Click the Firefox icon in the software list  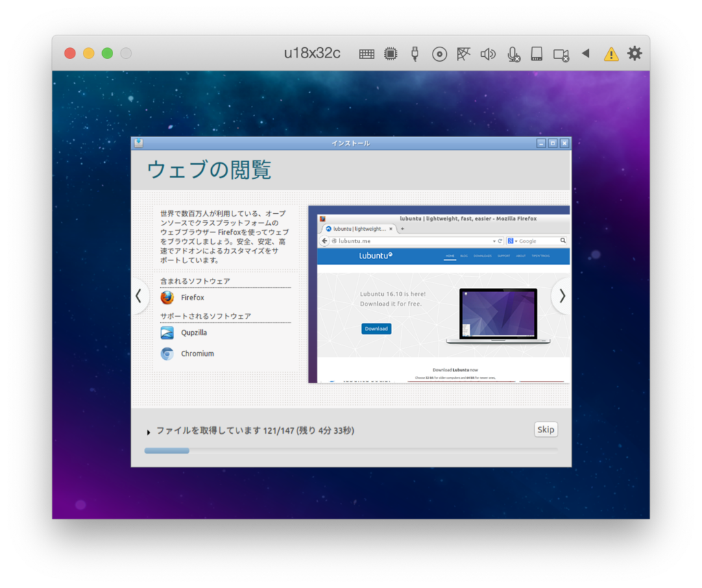pos(167,298)
